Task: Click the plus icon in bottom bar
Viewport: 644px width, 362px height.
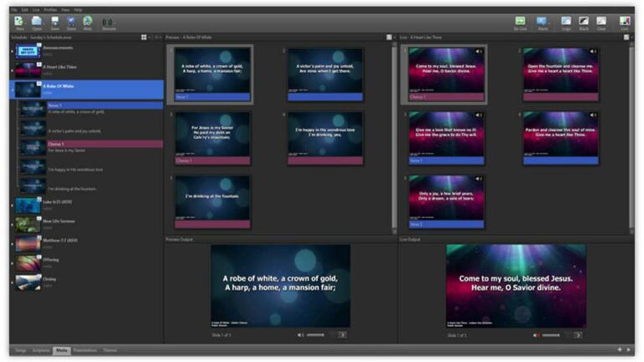Action: coord(620,349)
